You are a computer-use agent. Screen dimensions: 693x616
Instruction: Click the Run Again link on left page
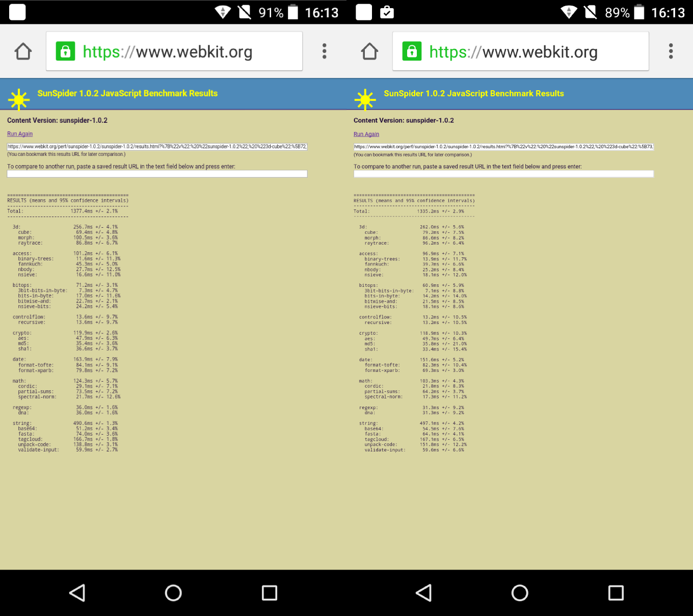[x=20, y=134]
